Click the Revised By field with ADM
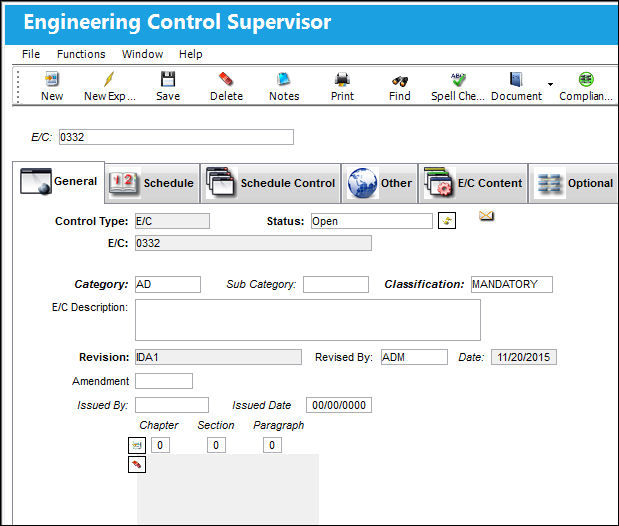Screen dimensions: 619x526 [414, 357]
